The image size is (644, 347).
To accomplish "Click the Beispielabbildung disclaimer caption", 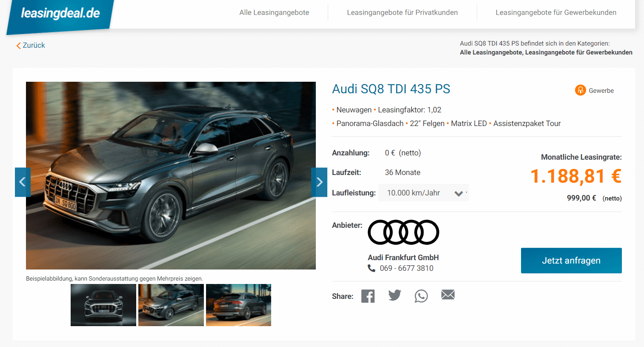I will 114,278.
